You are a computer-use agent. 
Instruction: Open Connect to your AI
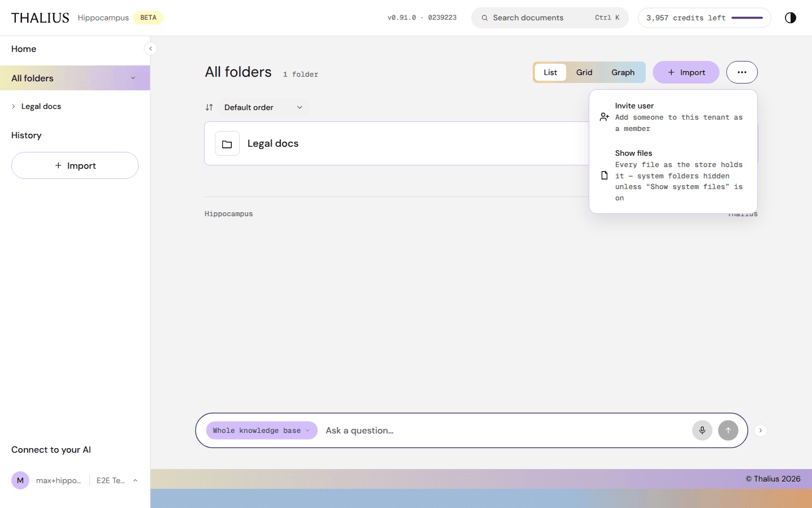[x=51, y=449]
